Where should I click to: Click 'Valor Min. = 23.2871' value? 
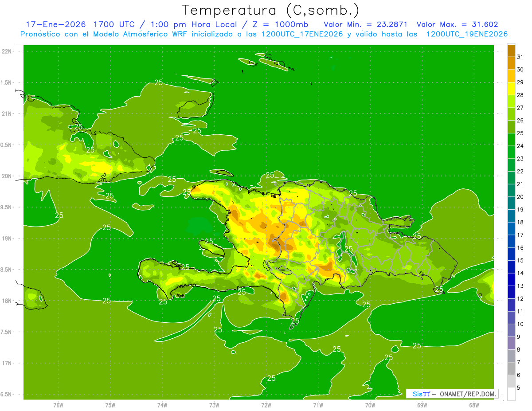(x=366, y=24)
